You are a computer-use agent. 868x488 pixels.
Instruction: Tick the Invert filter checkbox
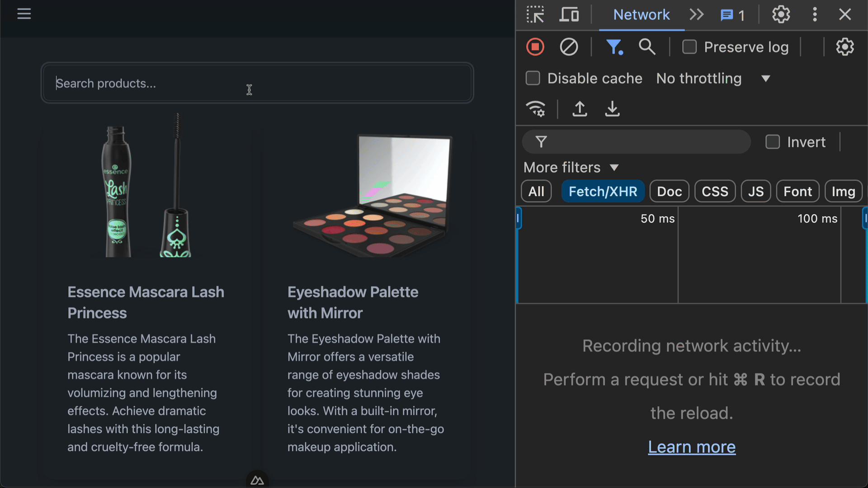(x=773, y=142)
